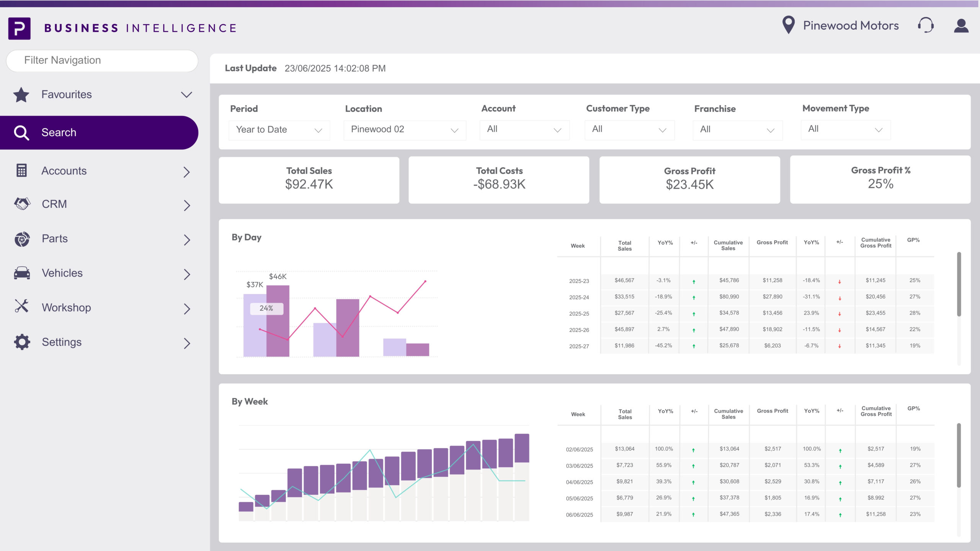
Task: Click the Vehicles car icon
Action: (x=22, y=273)
